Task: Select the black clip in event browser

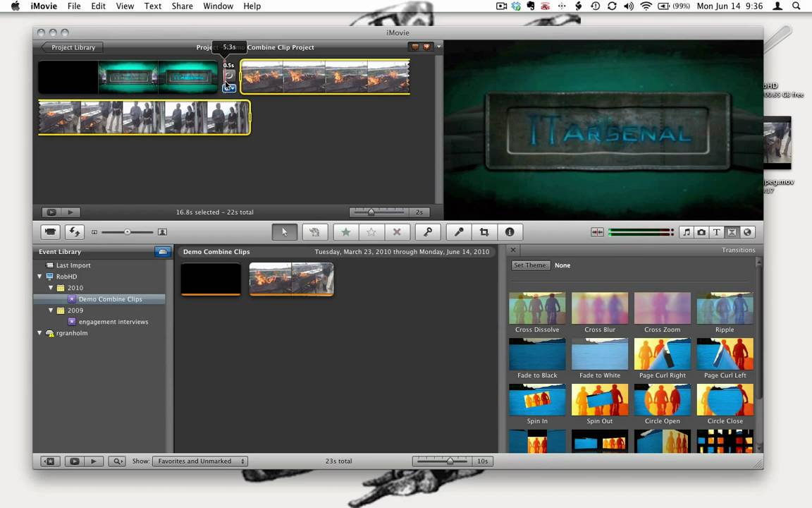Action: tap(211, 279)
